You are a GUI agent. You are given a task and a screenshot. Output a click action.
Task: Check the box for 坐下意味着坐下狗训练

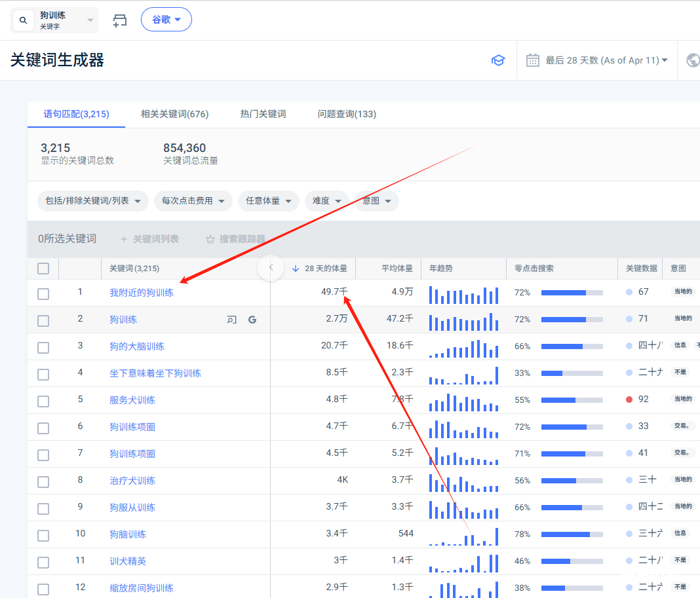(43, 375)
